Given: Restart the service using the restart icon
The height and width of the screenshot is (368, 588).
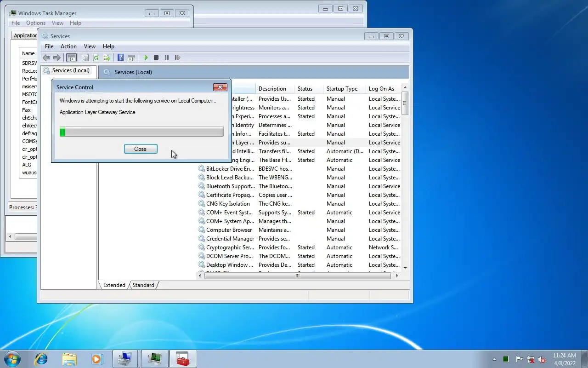Looking at the screenshot, I should [x=177, y=57].
